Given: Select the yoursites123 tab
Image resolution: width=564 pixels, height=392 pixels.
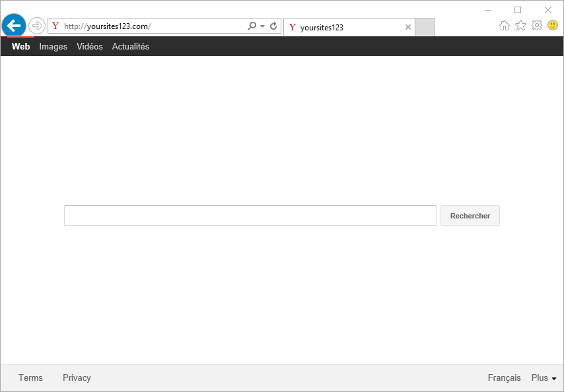Looking at the screenshot, I should point(349,27).
